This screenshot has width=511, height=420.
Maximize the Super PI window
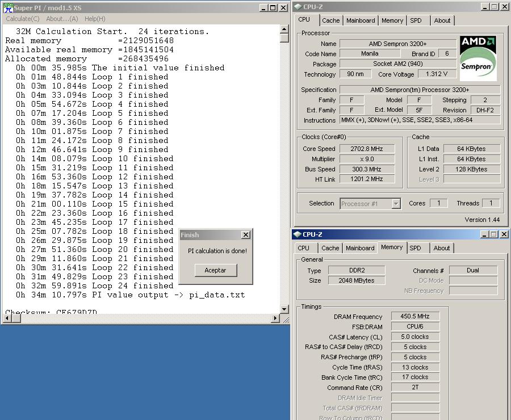(273, 8)
